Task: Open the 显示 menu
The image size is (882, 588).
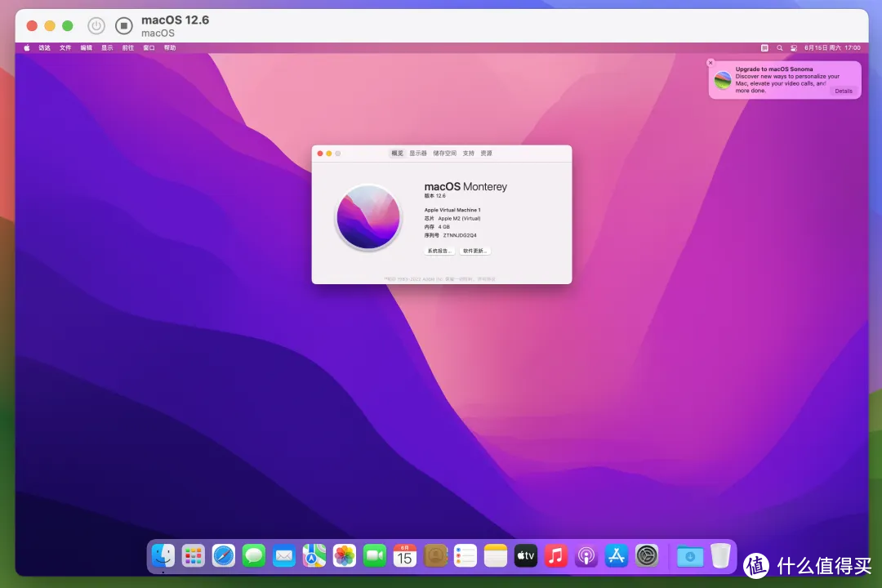Action: pos(107,48)
